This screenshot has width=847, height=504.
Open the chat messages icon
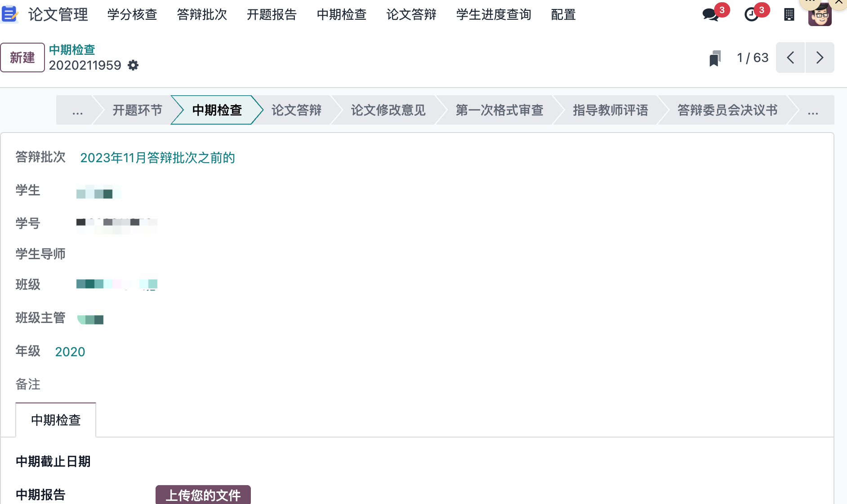coord(711,14)
